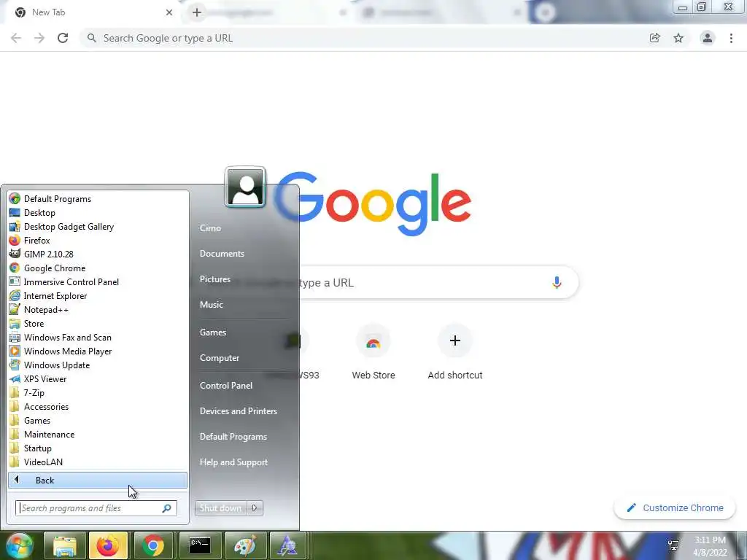Launch GIMP 2.10.28
Screen dimensions: 747x560
[x=98, y=254]
